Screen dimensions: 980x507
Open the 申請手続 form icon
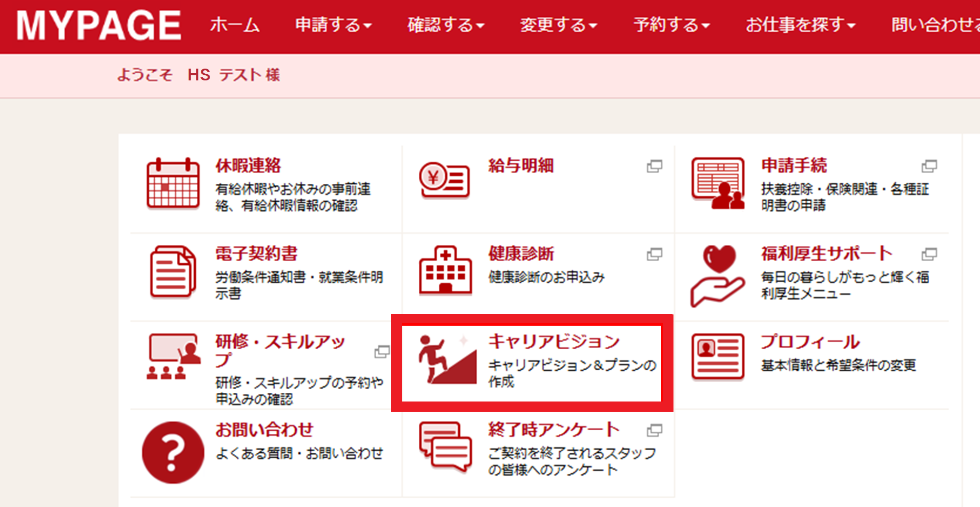[718, 183]
